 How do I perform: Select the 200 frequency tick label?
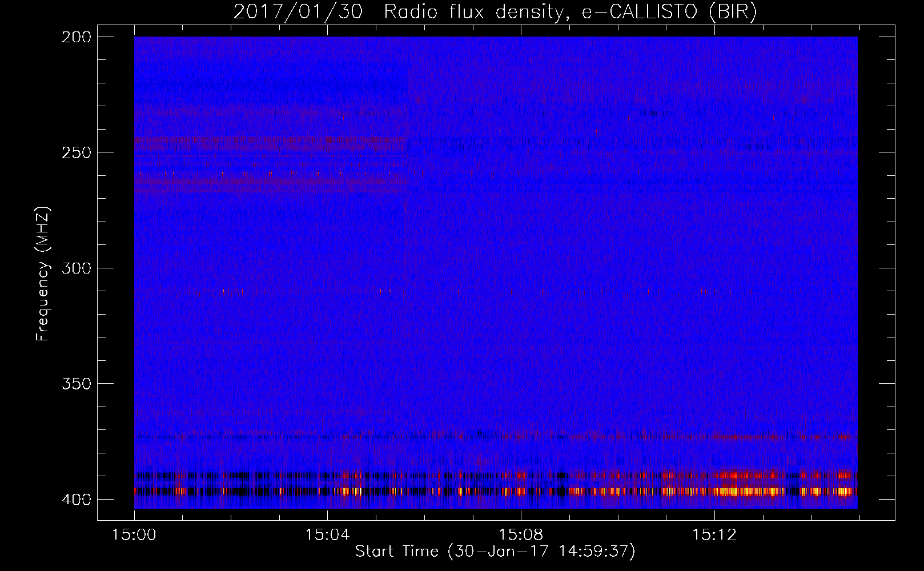(77, 37)
